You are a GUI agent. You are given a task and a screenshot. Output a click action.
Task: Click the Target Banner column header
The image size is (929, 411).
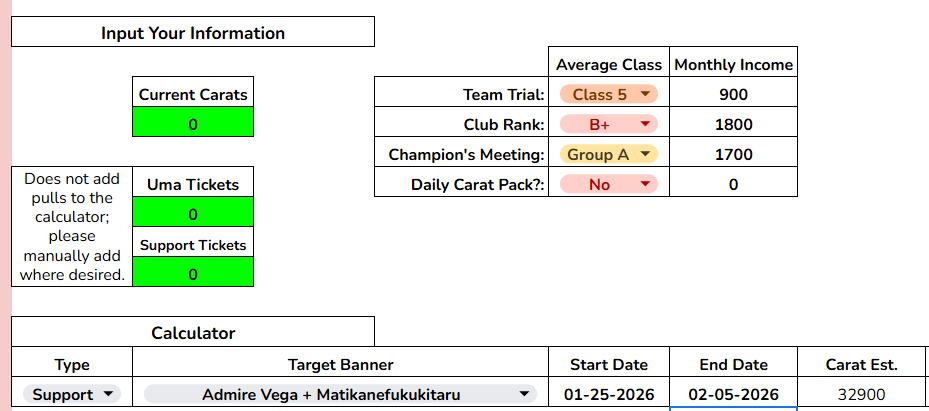coord(340,364)
